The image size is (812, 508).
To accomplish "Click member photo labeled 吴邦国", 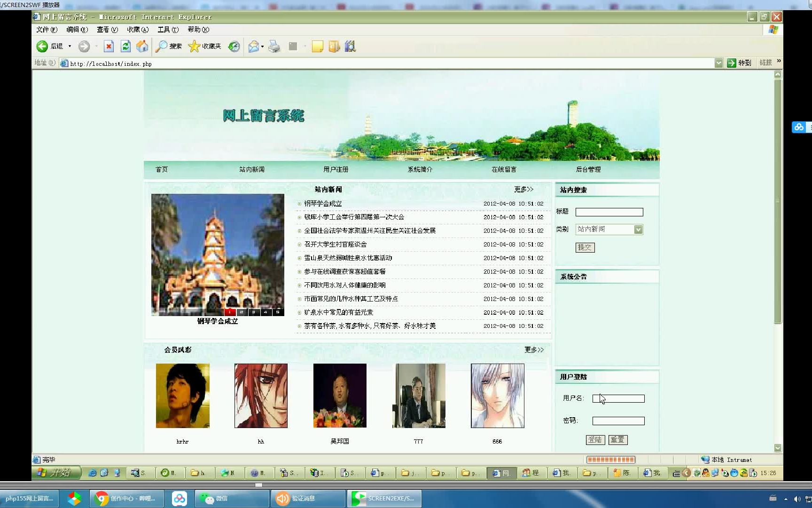I will click(340, 396).
